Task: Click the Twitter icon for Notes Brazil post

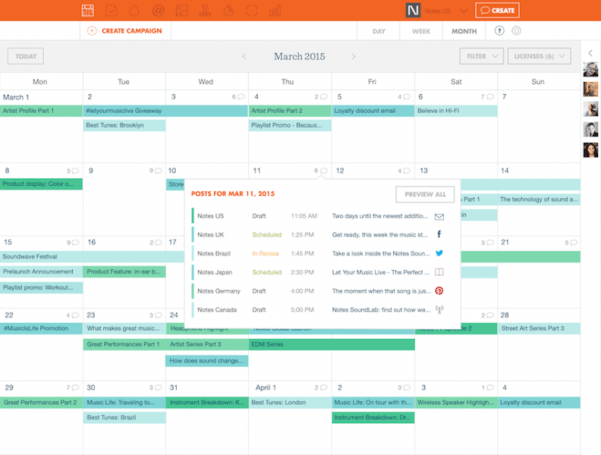Action: coord(438,253)
